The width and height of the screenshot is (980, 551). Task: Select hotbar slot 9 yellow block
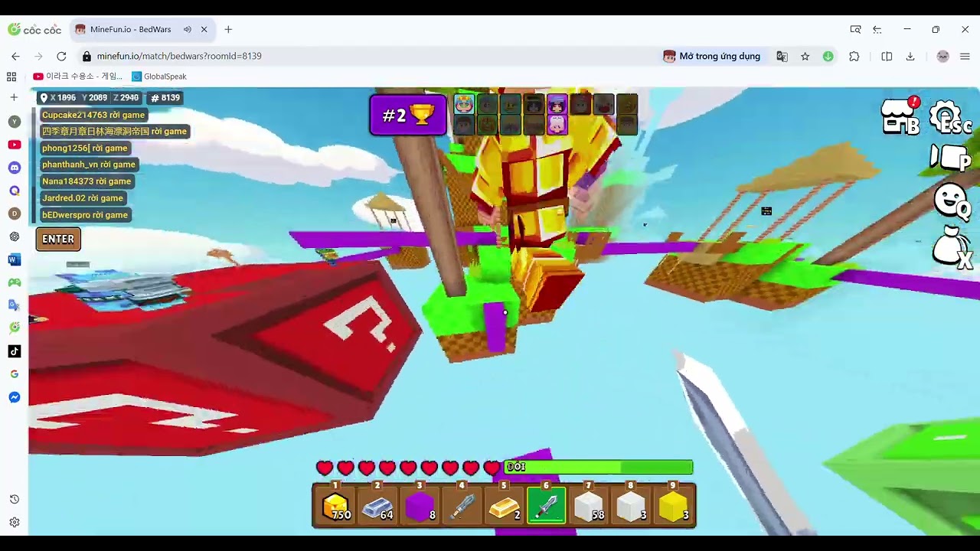click(x=673, y=506)
